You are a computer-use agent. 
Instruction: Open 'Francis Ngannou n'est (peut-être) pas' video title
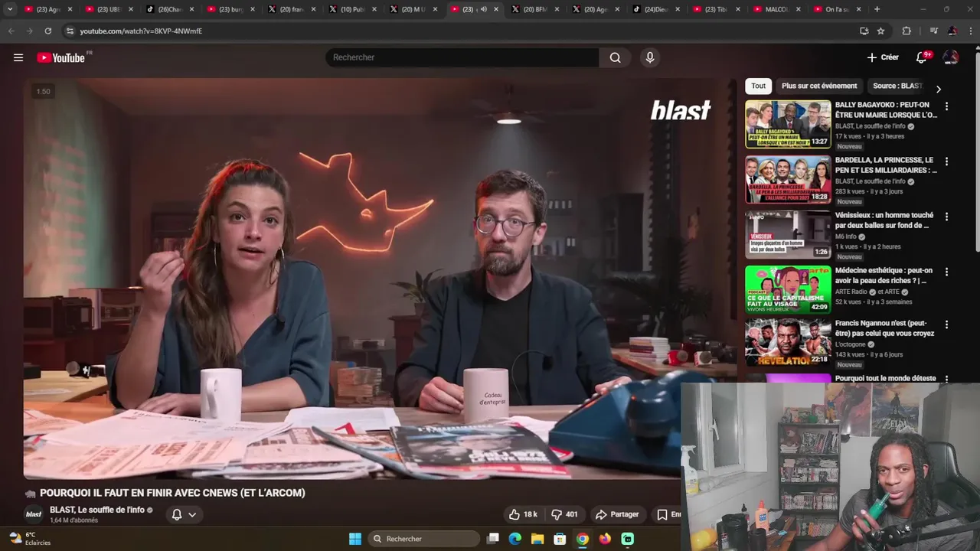click(884, 328)
